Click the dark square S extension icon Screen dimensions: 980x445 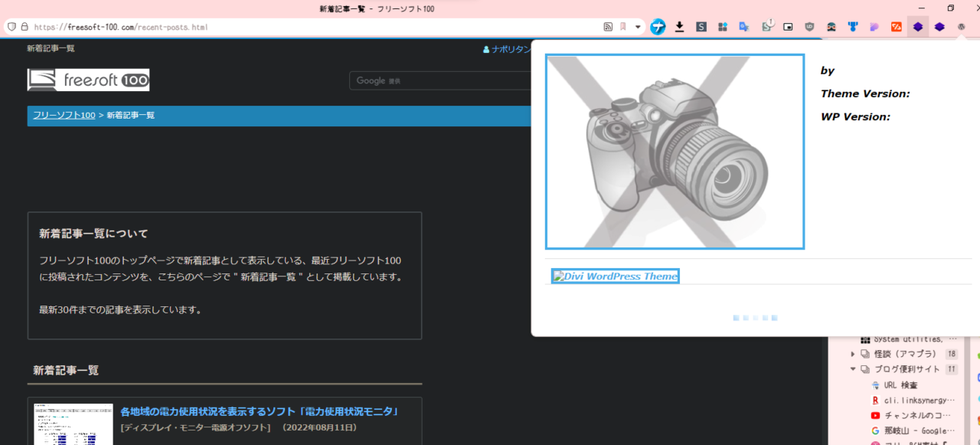[701, 27]
